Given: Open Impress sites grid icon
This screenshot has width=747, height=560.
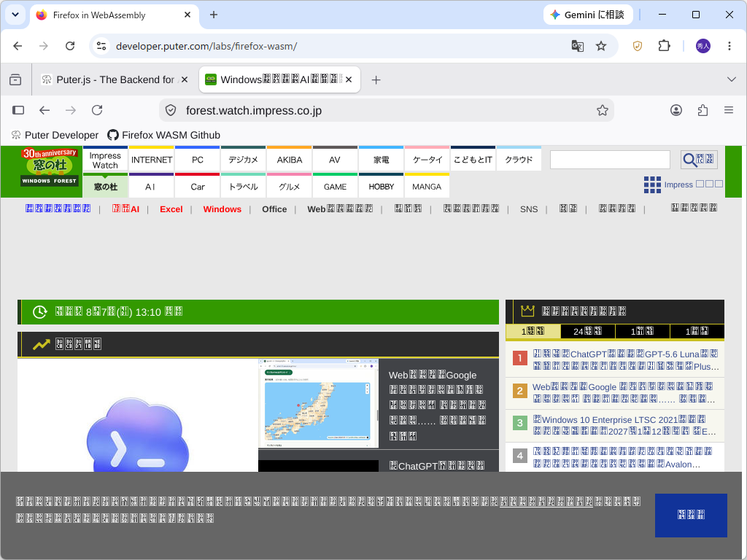Looking at the screenshot, I should pyautogui.click(x=652, y=184).
